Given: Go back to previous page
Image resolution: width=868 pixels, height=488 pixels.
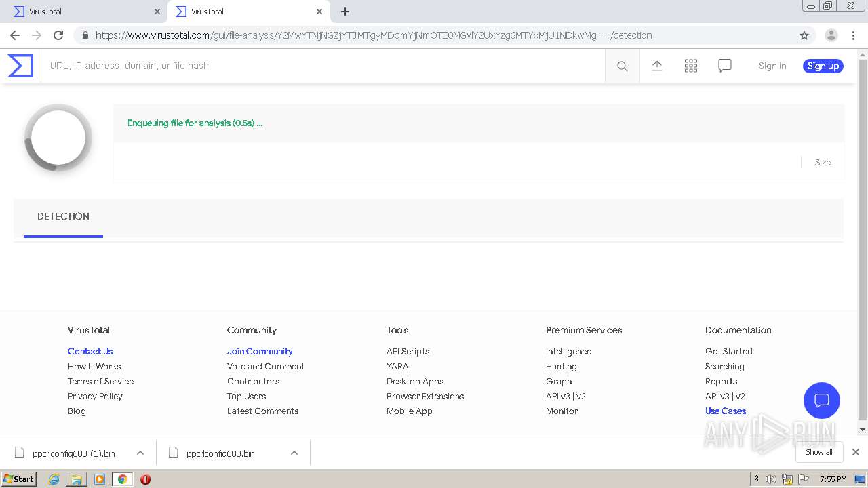Looking at the screenshot, I should click(x=15, y=35).
